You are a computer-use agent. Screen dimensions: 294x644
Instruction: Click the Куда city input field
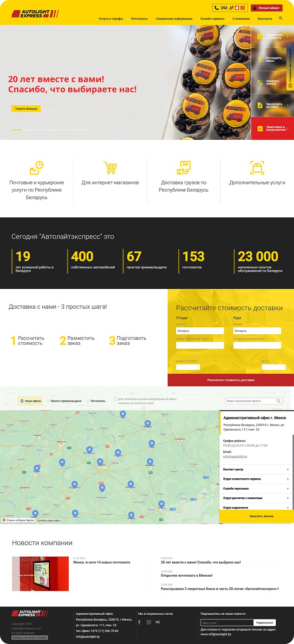tap(257, 345)
